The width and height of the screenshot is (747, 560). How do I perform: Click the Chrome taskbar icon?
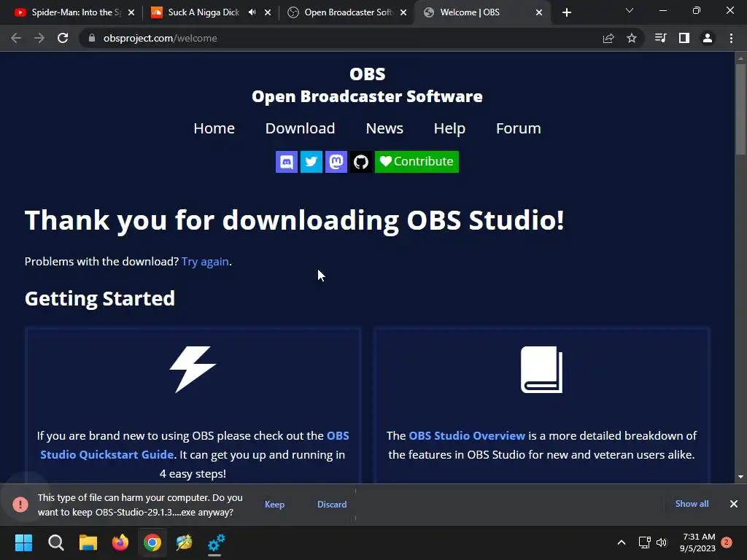pyautogui.click(x=152, y=542)
